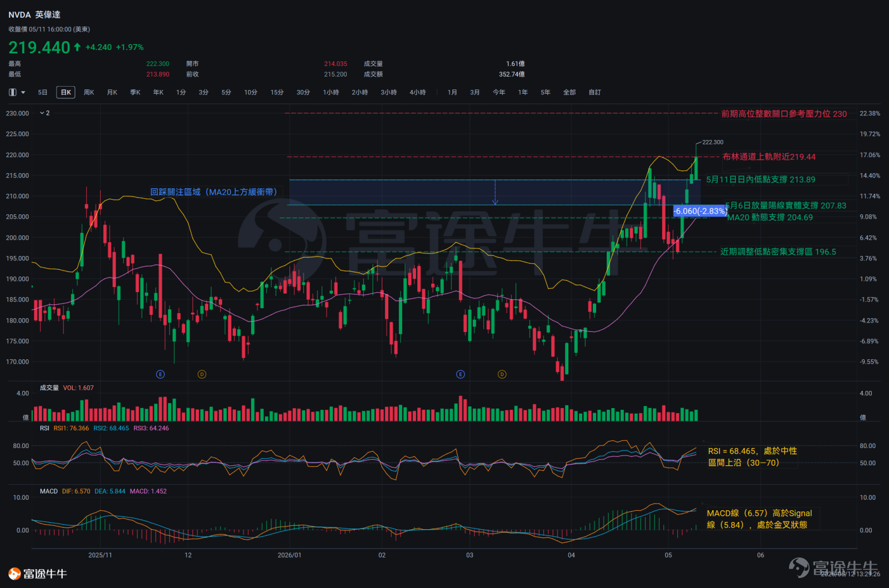Viewport: 889px width, 588px height.
Task: Select the 季K quarterly tab
Action: click(x=135, y=92)
